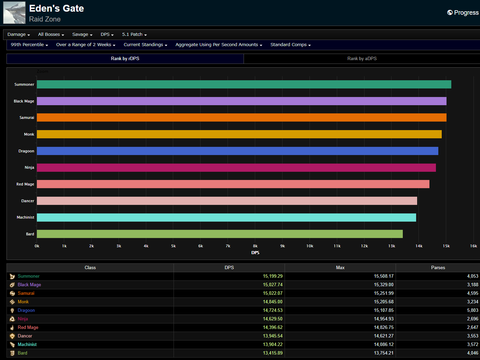Viewport: 480px width, 360px height.
Task: Switch to Rank by aDPS tab
Action: [x=362, y=59]
